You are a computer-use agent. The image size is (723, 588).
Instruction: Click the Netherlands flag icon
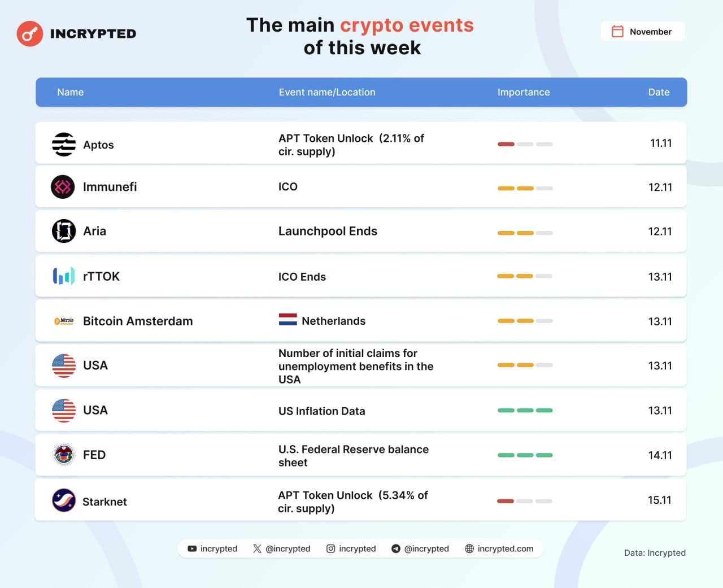coord(288,320)
